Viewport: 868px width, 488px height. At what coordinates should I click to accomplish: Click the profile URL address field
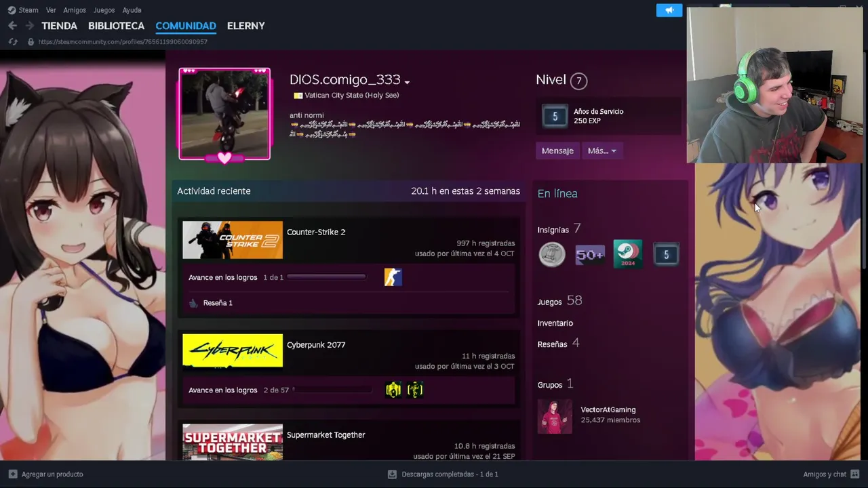point(123,41)
